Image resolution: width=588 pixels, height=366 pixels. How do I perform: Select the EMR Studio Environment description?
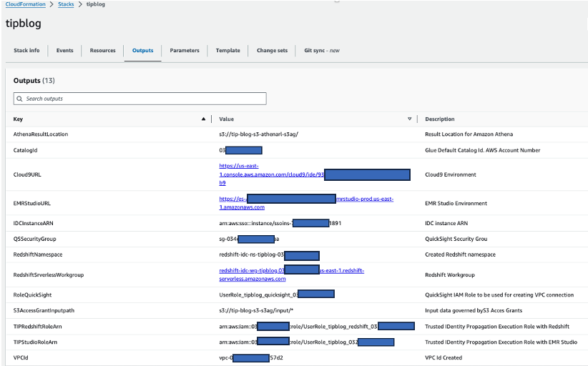pyautogui.click(x=456, y=204)
